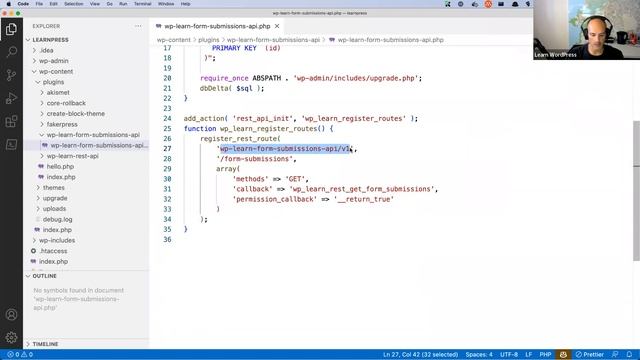The image size is (640, 360).
Task: Open the Extensions view
Action: click(11, 121)
